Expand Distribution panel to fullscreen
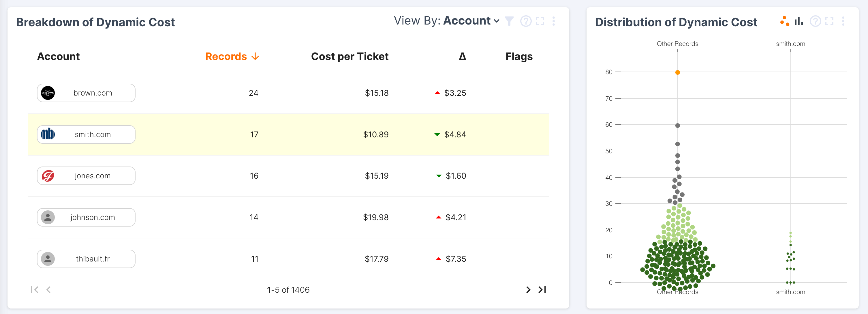Screen dimensions: 868x314 point(829,21)
